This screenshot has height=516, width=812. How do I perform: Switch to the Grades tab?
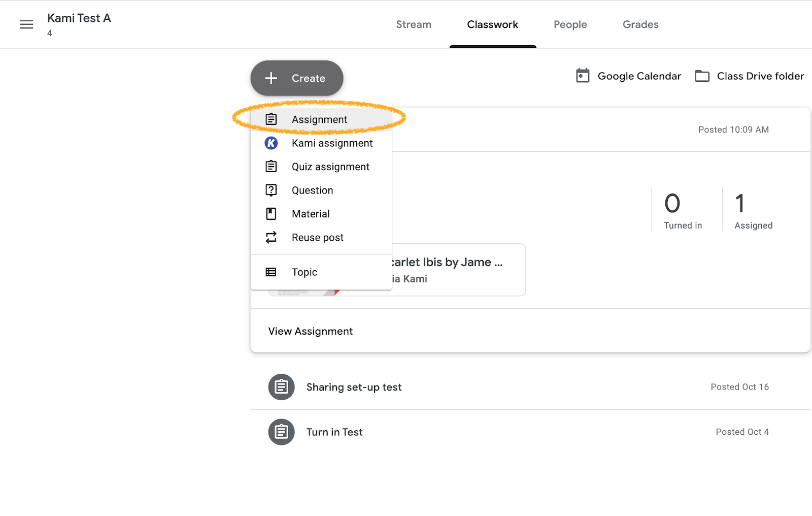pos(640,24)
